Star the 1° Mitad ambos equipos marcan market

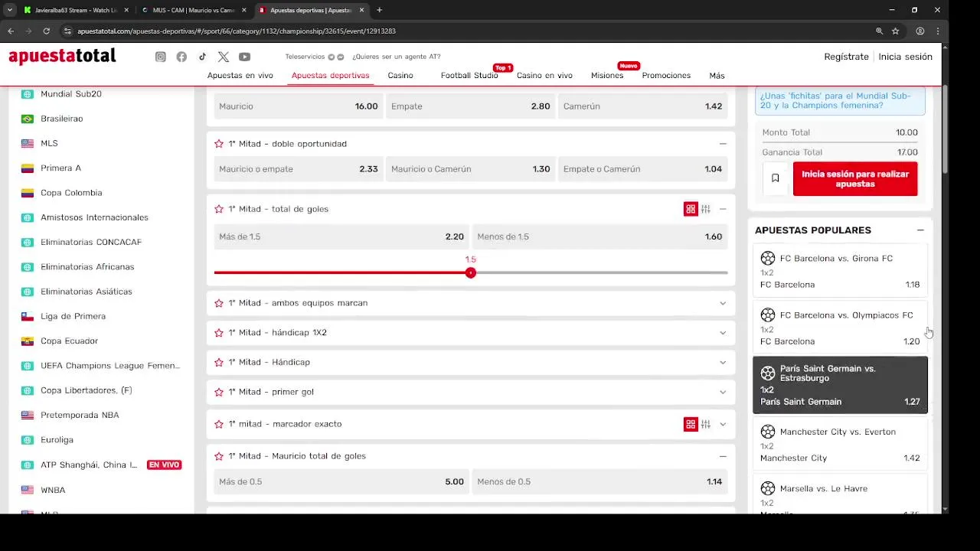pos(219,303)
